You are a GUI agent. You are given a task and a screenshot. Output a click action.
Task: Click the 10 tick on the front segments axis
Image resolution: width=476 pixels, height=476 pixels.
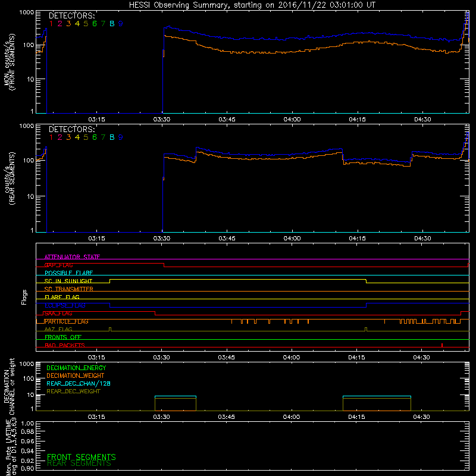tap(30, 79)
